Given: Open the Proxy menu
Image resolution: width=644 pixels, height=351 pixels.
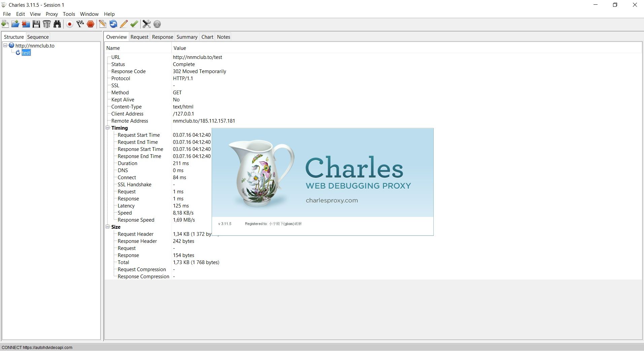Looking at the screenshot, I should [x=52, y=14].
